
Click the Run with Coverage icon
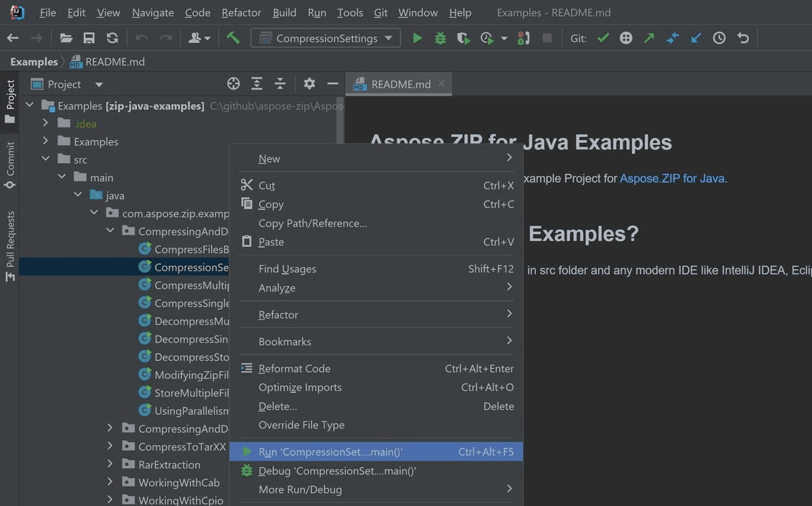463,38
